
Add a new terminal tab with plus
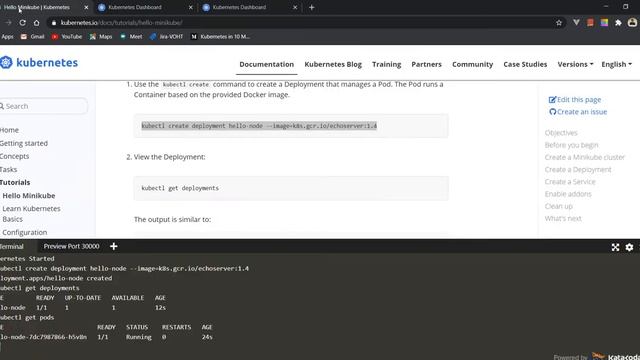pos(114,247)
